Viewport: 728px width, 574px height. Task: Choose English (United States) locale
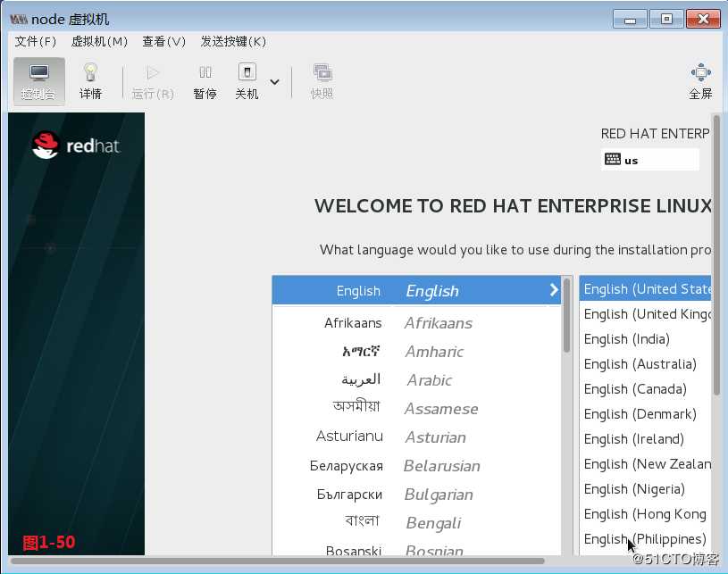click(x=645, y=289)
